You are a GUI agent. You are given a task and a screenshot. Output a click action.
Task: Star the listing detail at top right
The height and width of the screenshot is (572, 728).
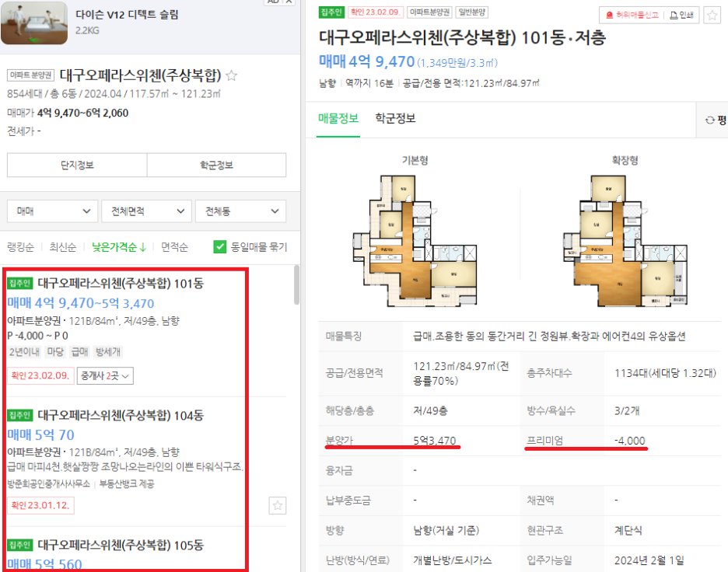click(712, 16)
